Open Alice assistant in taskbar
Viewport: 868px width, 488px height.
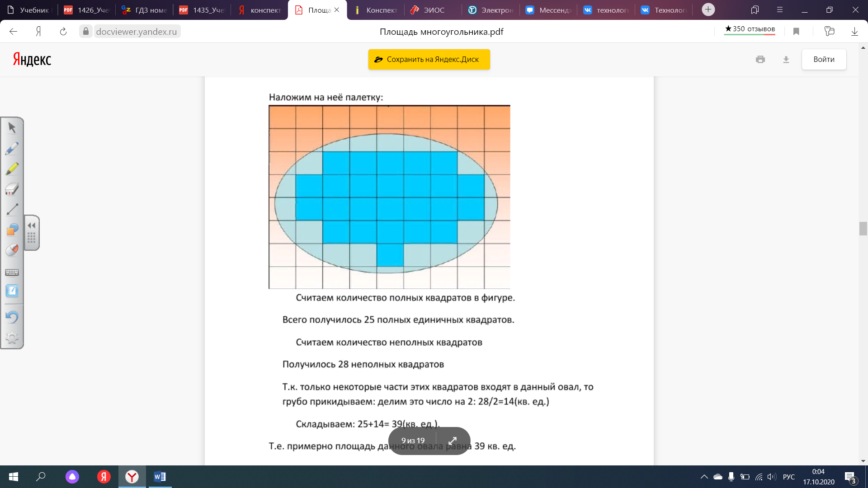click(72, 477)
